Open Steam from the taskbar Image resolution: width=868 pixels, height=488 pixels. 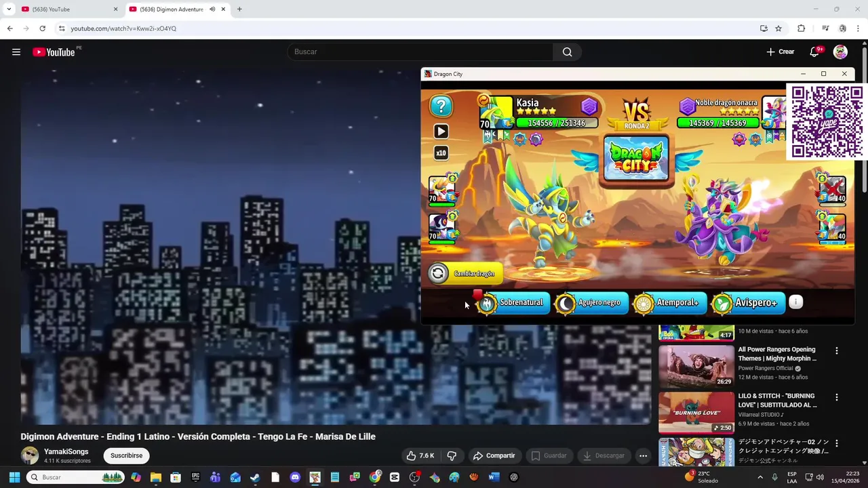pyautogui.click(x=255, y=477)
